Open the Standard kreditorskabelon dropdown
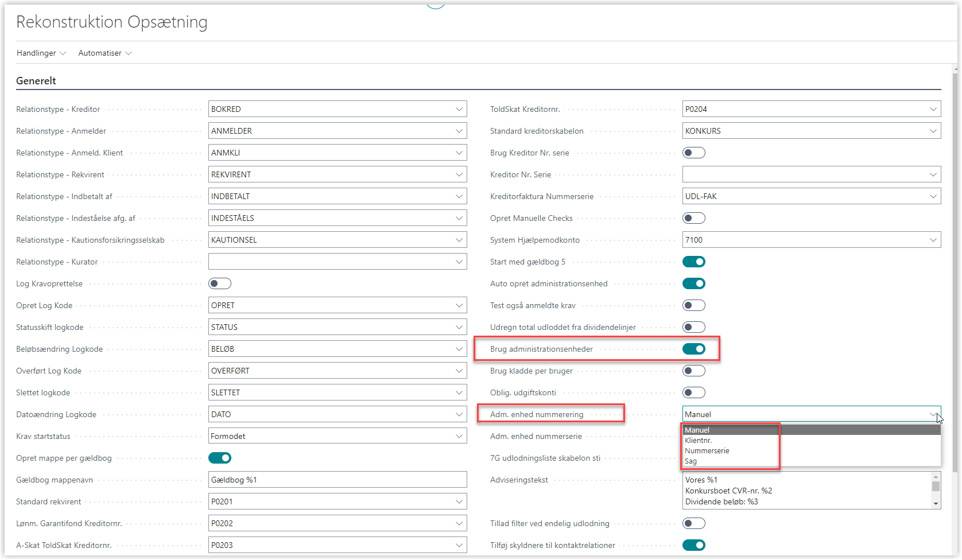This screenshot has height=560, width=962. click(933, 131)
